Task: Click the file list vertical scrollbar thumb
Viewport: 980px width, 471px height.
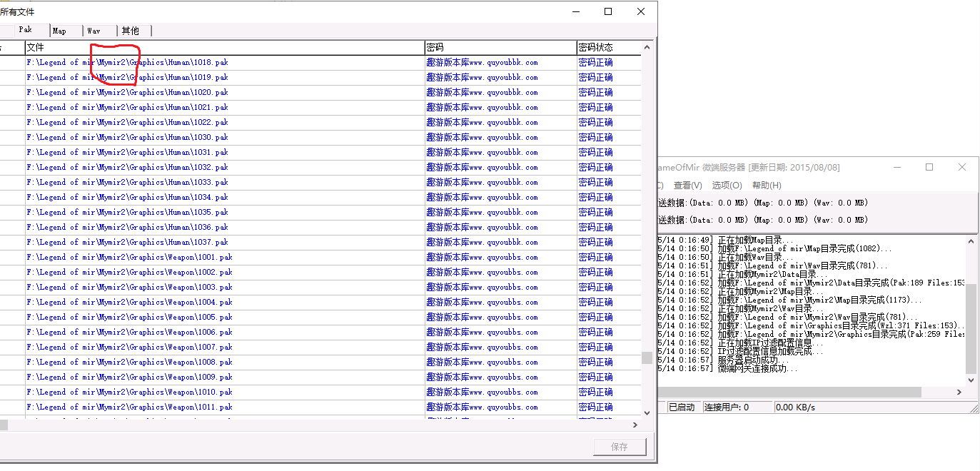Action: click(647, 358)
